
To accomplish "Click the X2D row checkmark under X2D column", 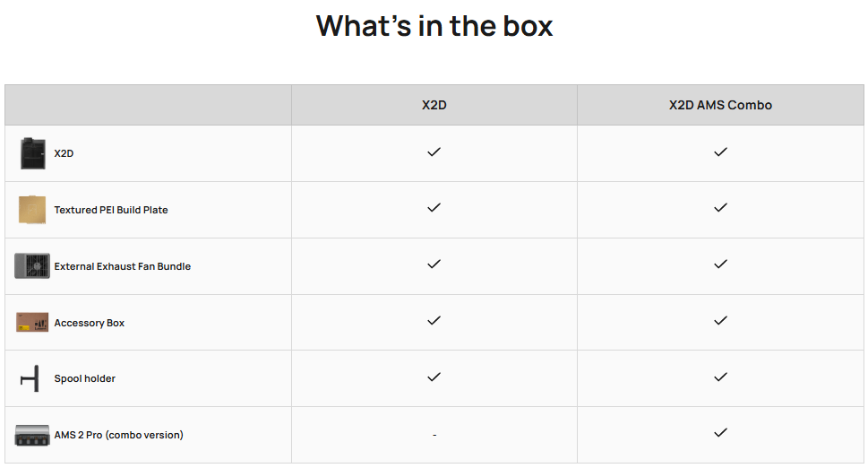I will (434, 152).
